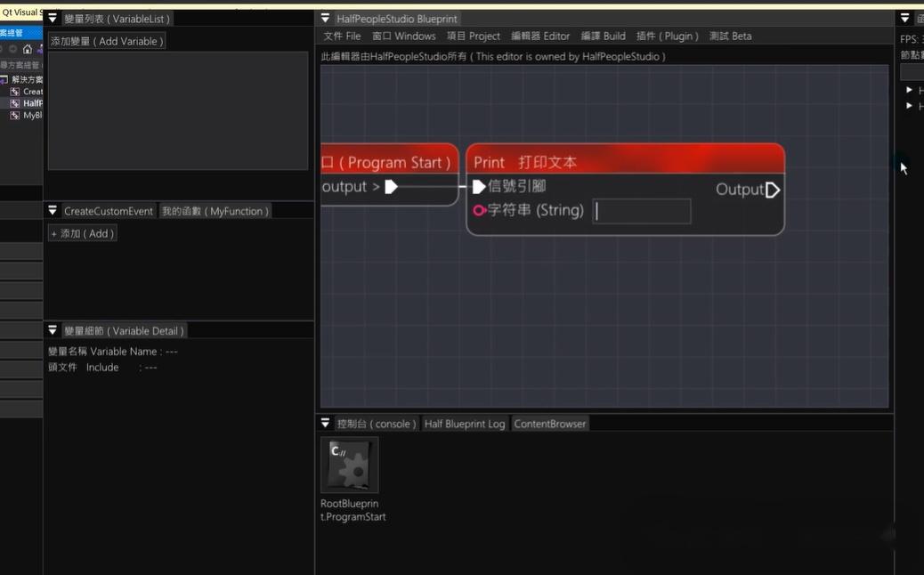Collapse the console panel with its triangle
The image size is (924, 575).
325,423
